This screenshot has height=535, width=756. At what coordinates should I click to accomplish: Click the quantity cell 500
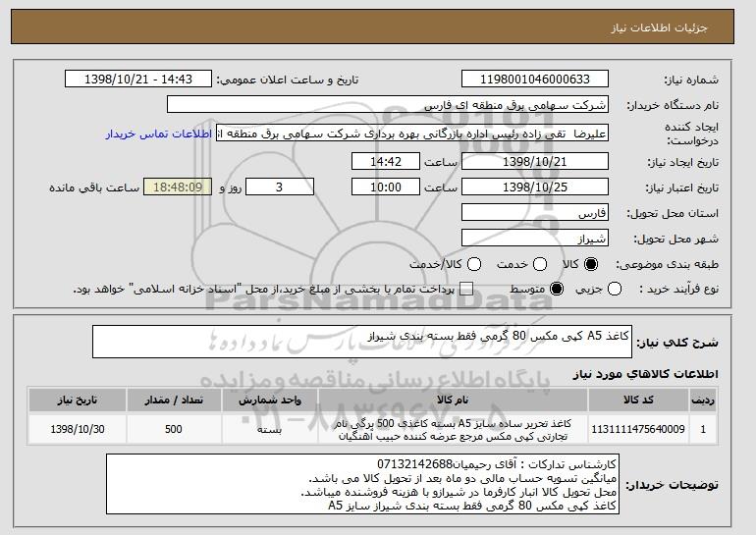pyautogui.click(x=174, y=429)
